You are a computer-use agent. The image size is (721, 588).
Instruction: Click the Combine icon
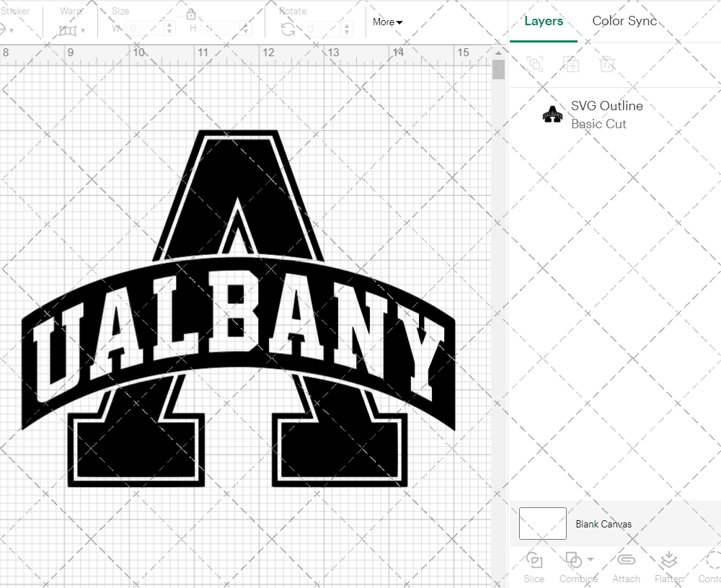(575, 561)
